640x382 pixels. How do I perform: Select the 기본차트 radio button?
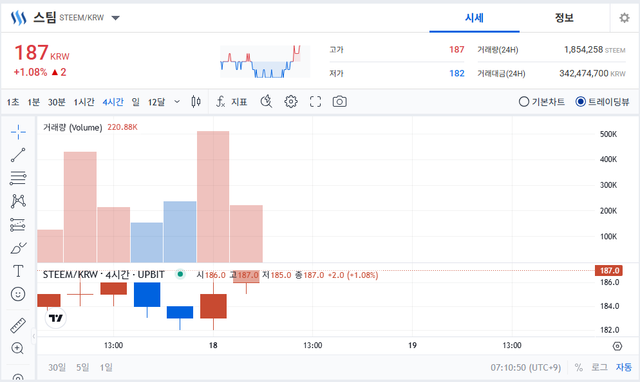[x=524, y=102]
